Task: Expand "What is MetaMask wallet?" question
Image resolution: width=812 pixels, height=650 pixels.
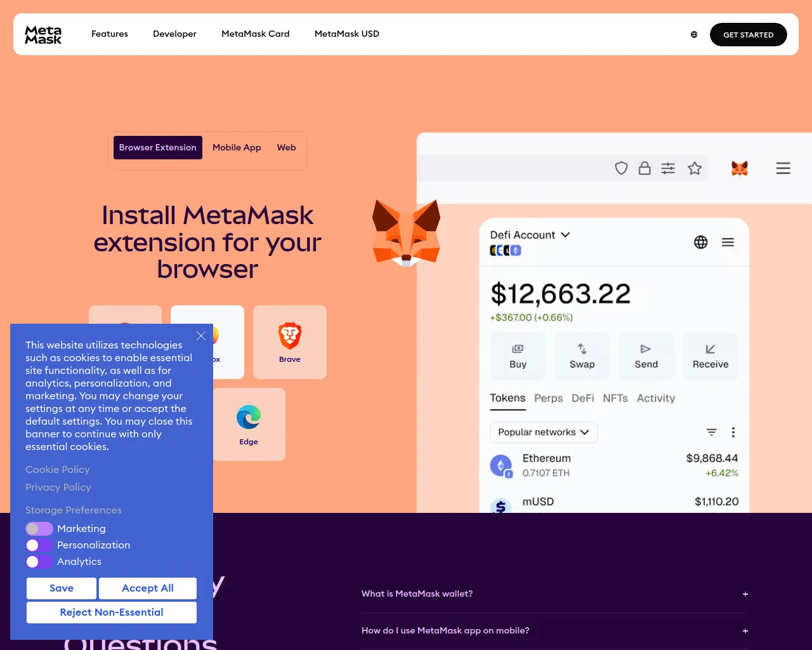Action: pos(555,594)
